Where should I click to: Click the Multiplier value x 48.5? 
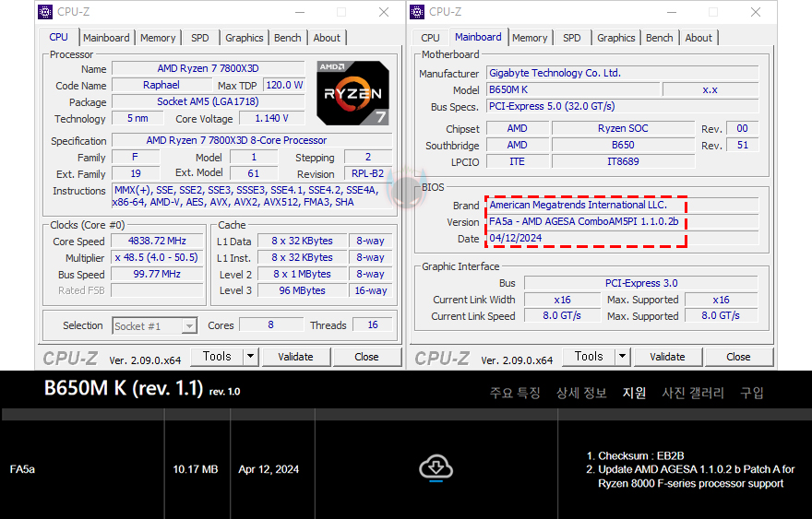click(158, 257)
